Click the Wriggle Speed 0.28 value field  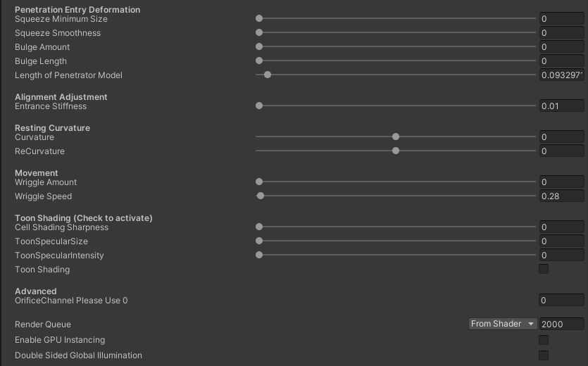point(561,196)
